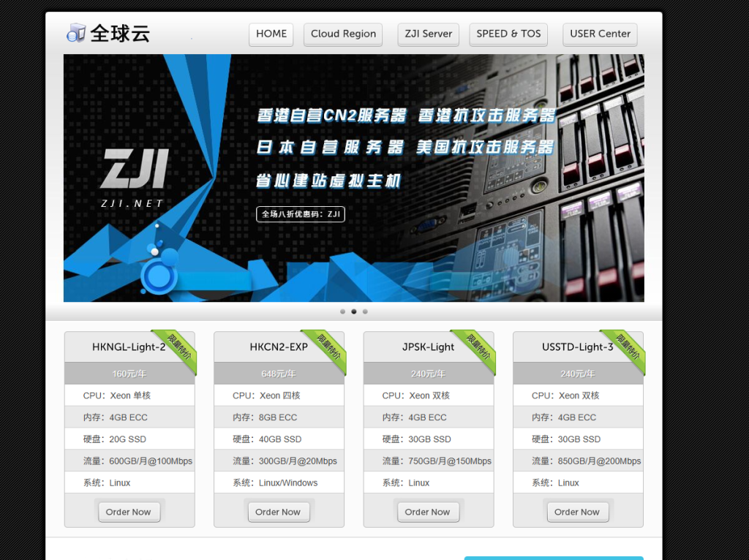Screen dimensions: 749x560
Task: Open SPEED & TOS menu item
Action: coord(508,34)
